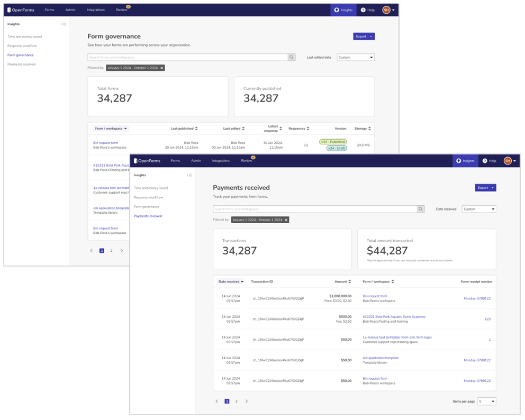
Task: Go to next page in Payments received pagination
Action: tap(247, 401)
